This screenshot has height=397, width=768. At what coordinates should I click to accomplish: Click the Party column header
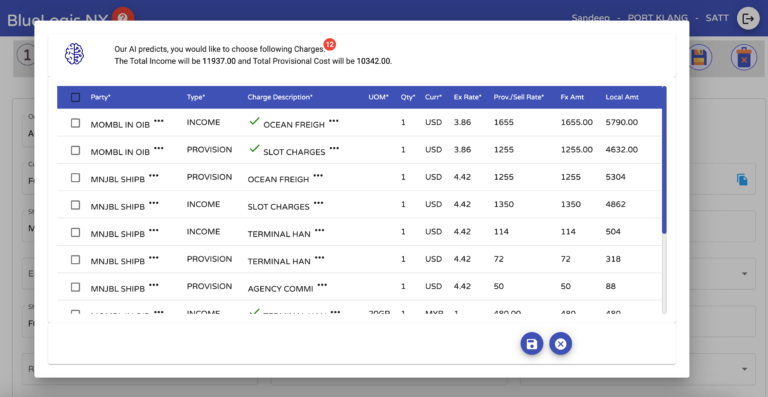point(100,97)
